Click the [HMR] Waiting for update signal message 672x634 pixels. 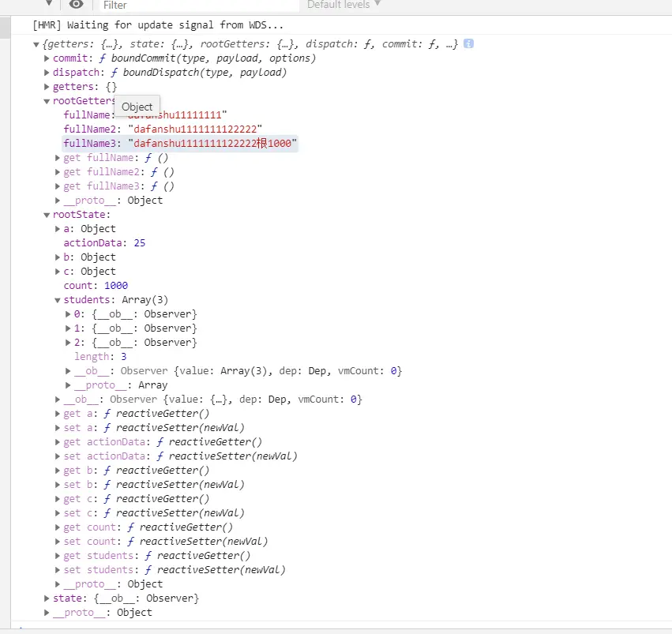[x=158, y=24]
